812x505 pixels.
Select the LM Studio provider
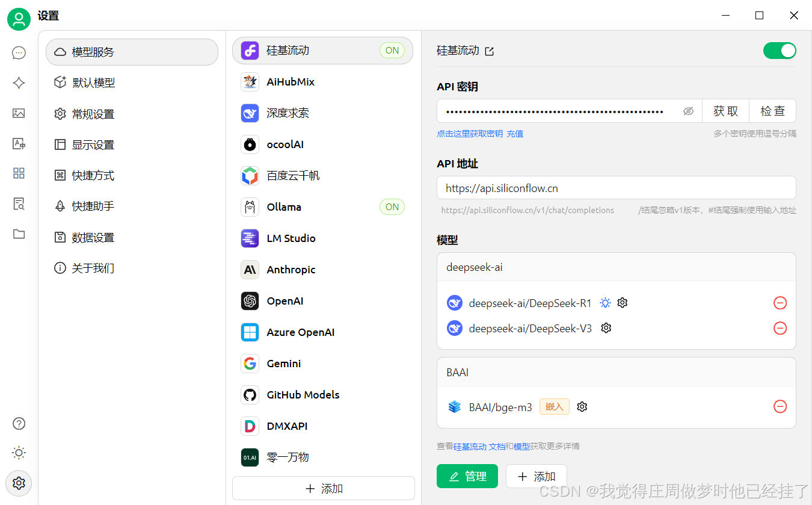pos(323,238)
